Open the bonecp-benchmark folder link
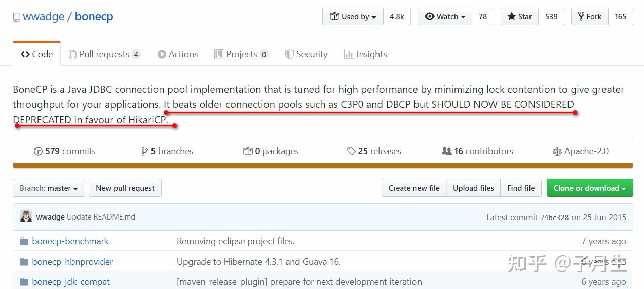 tap(70, 241)
